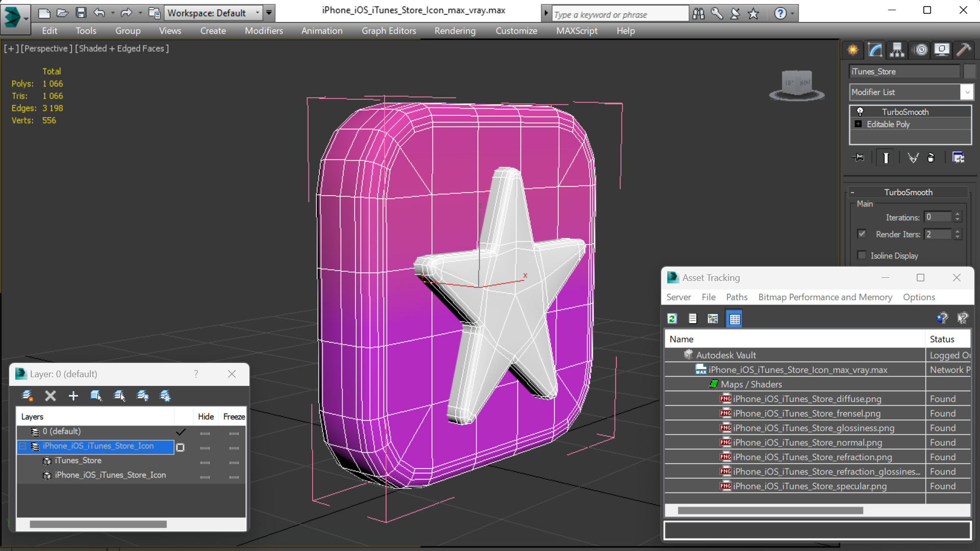This screenshot has height=551, width=980.
Task: Toggle Freeze for 0 (default) layer
Action: (234, 433)
